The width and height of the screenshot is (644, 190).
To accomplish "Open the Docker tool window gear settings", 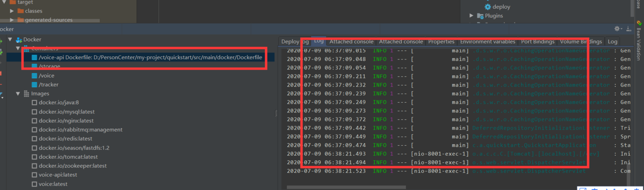I will 618,29.
